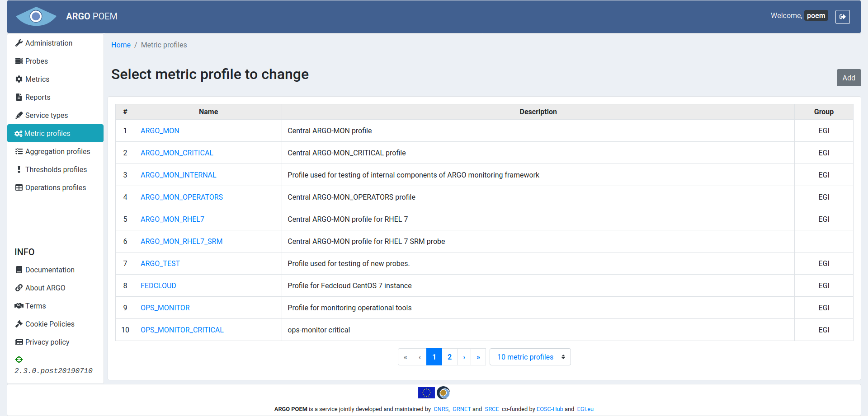Open the EGI.eu footer link
This screenshot has width=868, height=416.
(585, 409)
